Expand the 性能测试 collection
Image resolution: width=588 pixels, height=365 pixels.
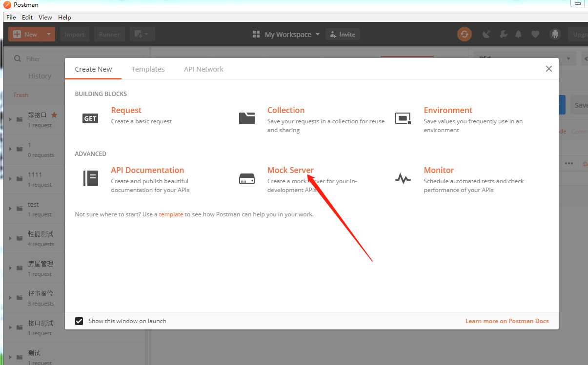pyautogui.click(x=10, y=238)
